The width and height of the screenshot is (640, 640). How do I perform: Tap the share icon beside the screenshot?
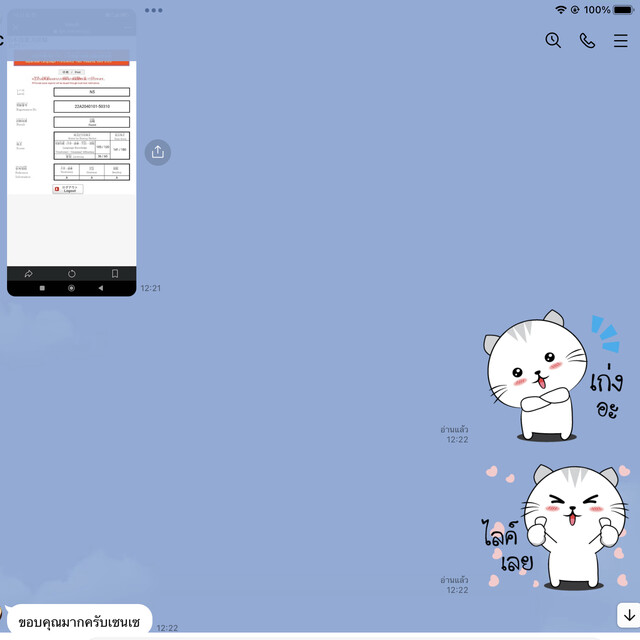click(x=158, y=152)
